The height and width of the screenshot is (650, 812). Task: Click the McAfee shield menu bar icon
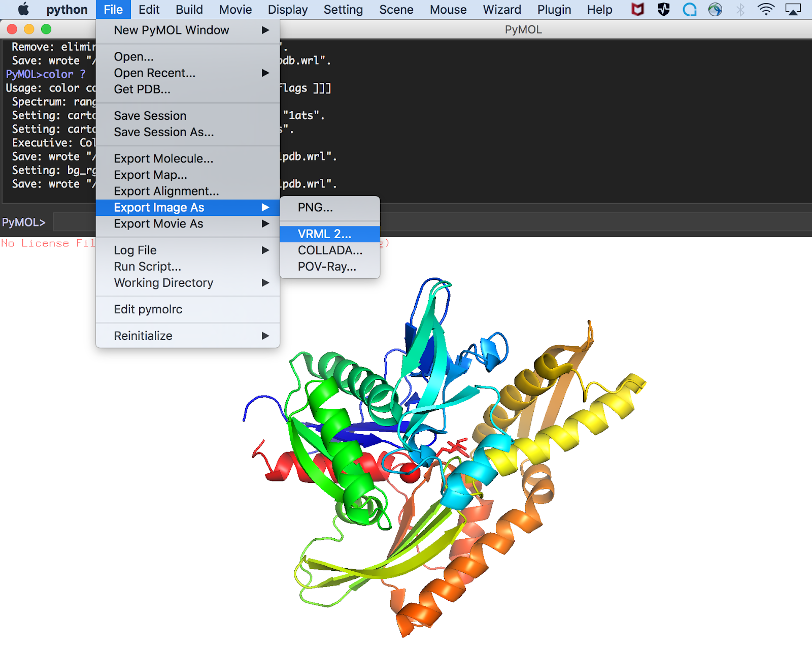point(638,10)
